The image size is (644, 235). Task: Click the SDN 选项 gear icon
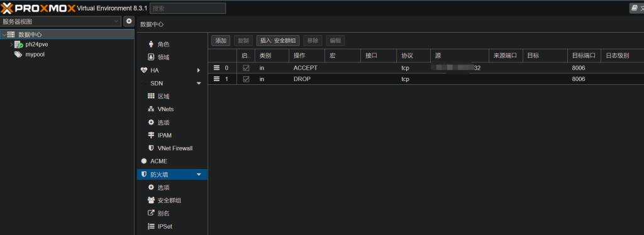pos(151,123)
